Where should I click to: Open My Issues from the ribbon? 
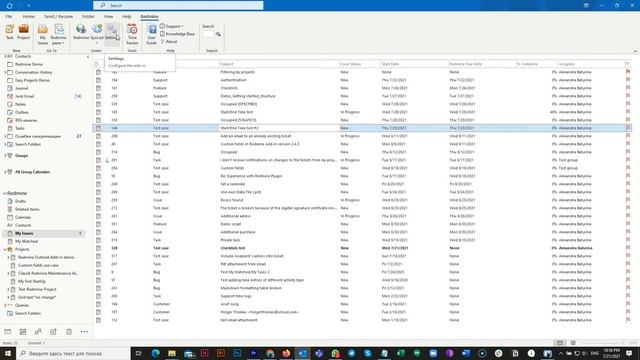tap(42, 34)
